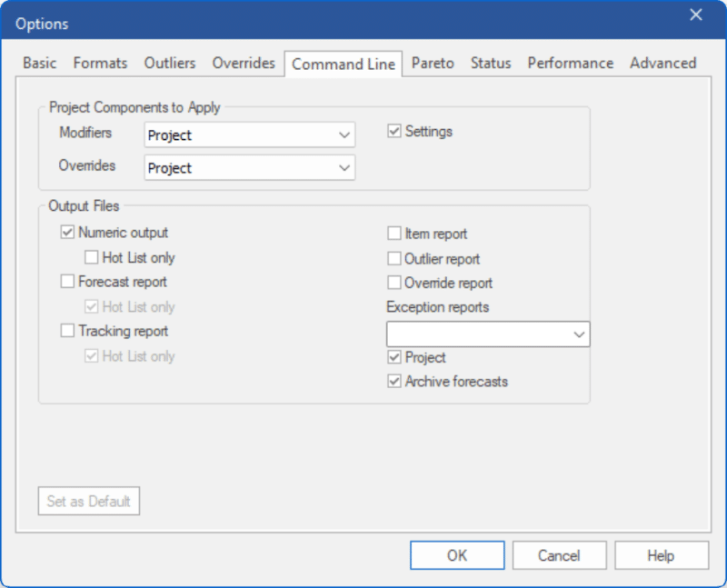Open the Advanced tab

tap(663, 64)
